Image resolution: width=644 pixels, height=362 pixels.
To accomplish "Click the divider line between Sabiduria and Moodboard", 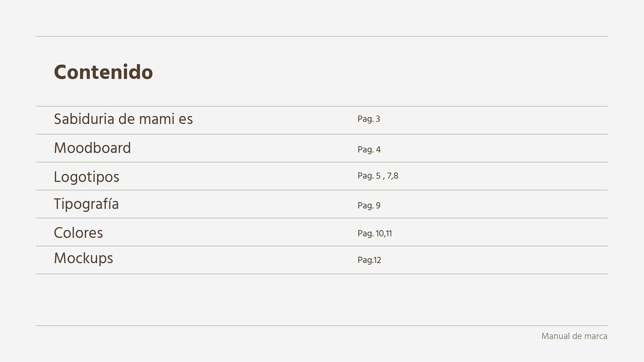I will pos(322,134).
